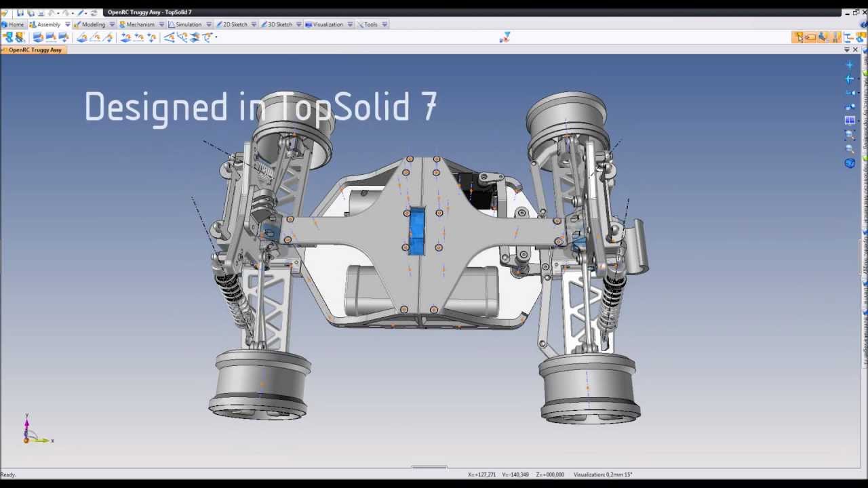Viewport: 868px width, 488px height.
Task: Click the zoom window icon in viewport sidebar
Action: coord(850,135)
